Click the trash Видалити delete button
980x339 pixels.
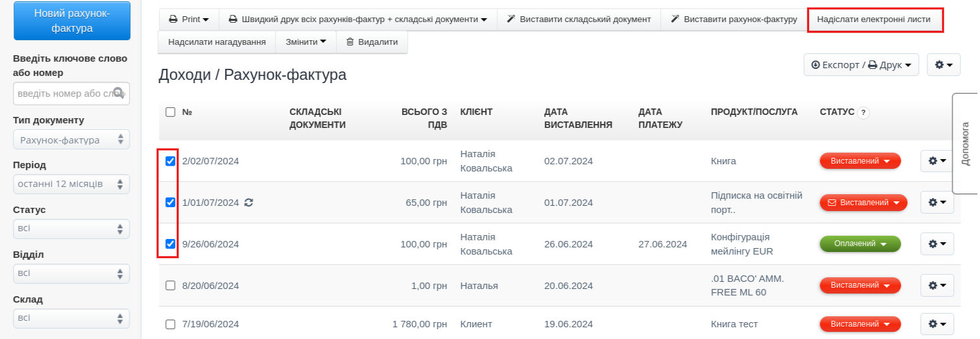pos(372,42)
